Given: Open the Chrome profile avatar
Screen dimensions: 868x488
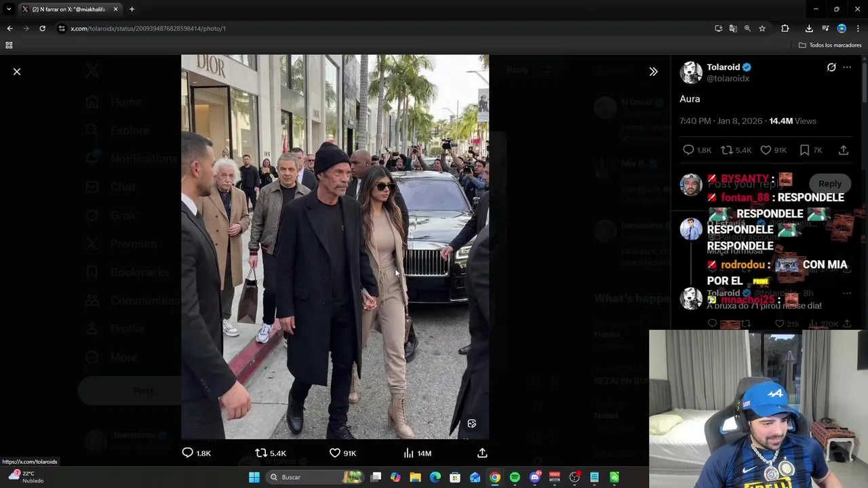Looking at the screenshot, I should pyautogui.click(x=842, y=28).
